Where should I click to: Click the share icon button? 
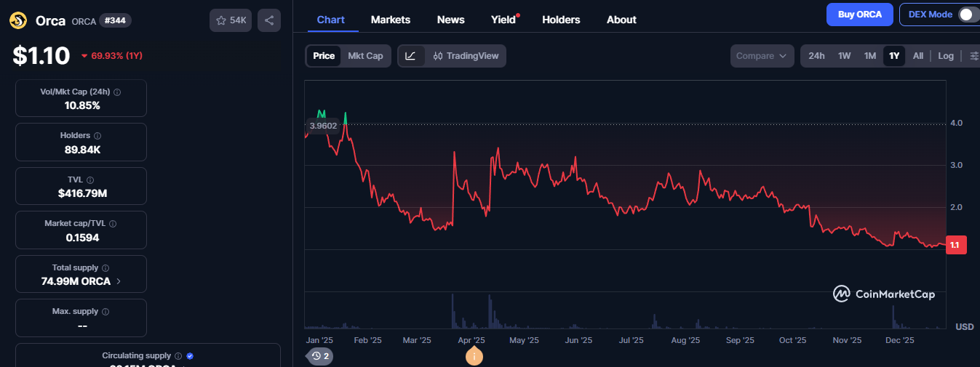click(269, 20)
